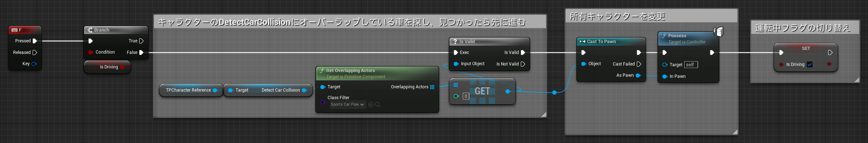The width and height of the screenshot is (868, 143).
Task: Click the SET node output exec pin
Action: pyautogui.click(x=830, y=52)
